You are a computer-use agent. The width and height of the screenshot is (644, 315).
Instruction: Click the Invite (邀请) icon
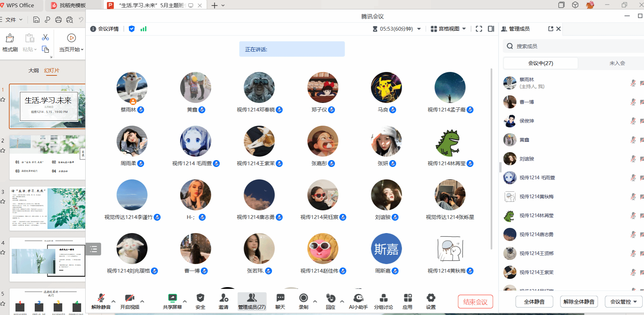point(224,298)
